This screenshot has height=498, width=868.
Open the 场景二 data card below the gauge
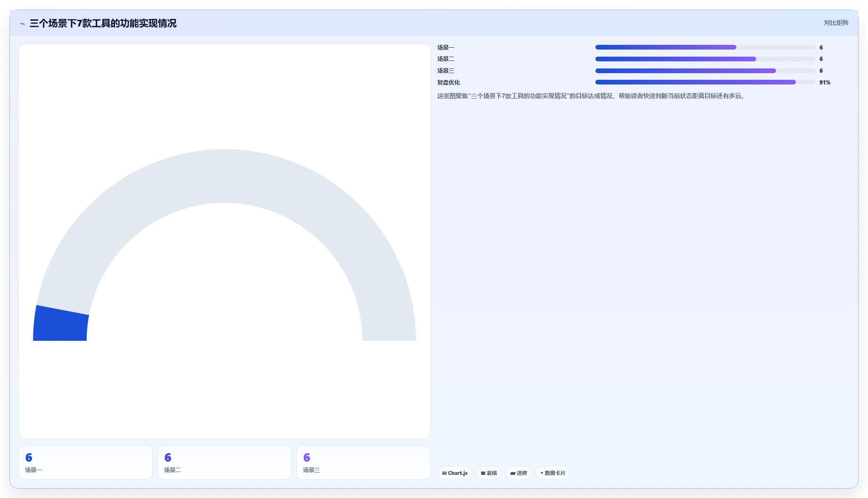point(225,462)
